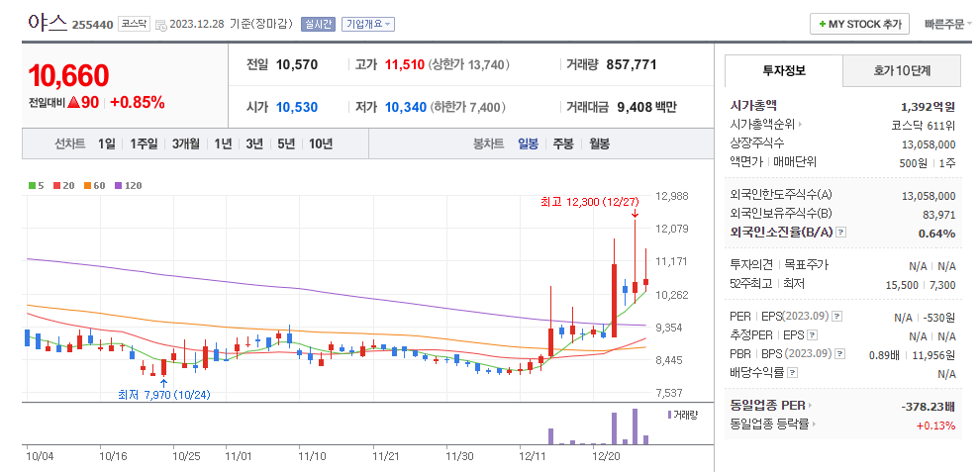This screenshot has height=472, width=980.
Task: Show the 일봉 candlestick chart
Action: coord(528,143)
